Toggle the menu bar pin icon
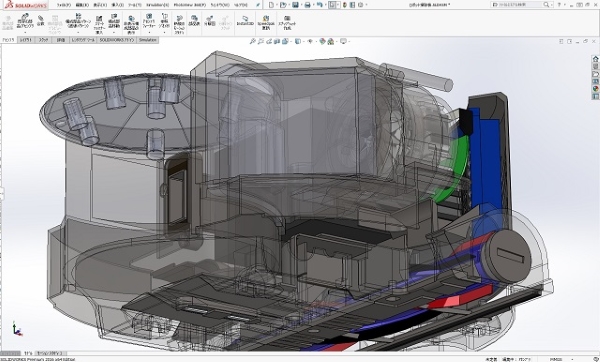Image resolution: width=600 pixels, height=362 pixels. click(258, 5)
